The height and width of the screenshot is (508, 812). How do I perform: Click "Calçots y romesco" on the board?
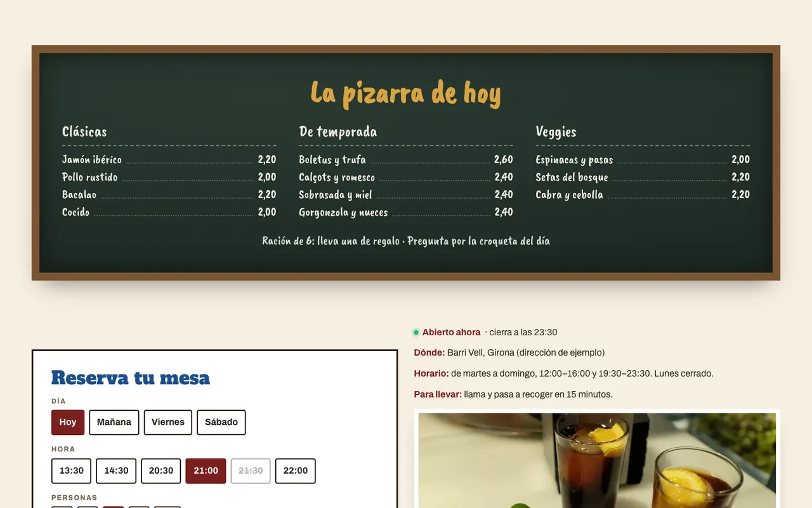click(337, 178)
